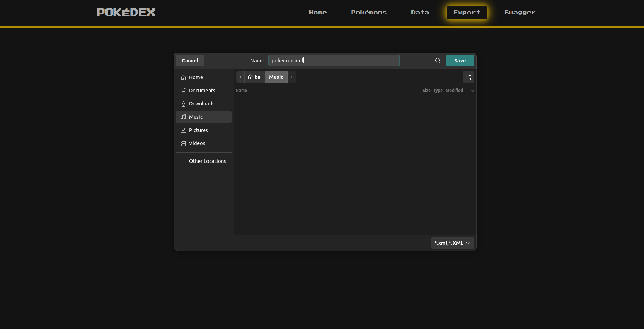Expand the column options chevron by Modified

472,91
